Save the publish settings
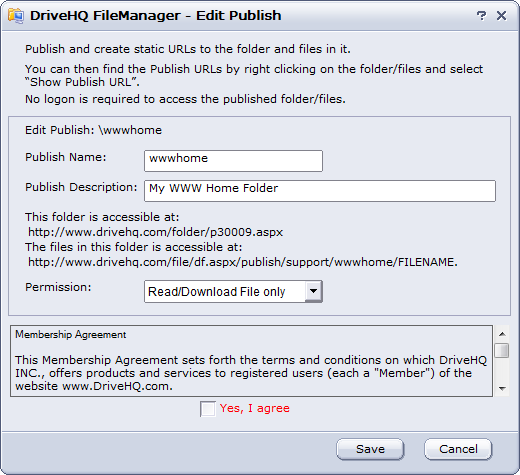 pos(370,449)
